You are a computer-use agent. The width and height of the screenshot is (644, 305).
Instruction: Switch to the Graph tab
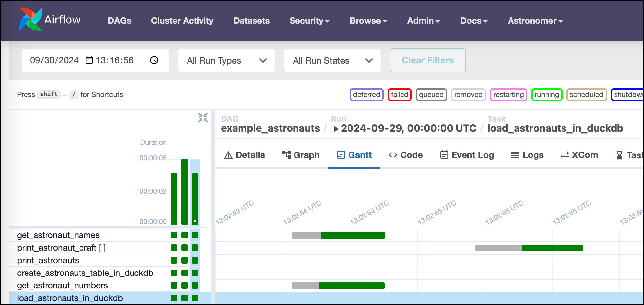pos(300,155)
